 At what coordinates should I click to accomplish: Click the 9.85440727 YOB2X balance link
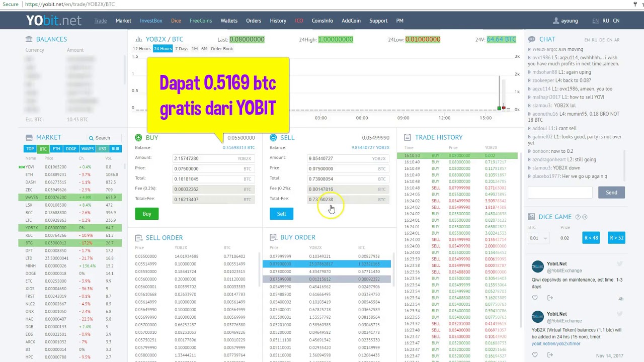point(370,148)
